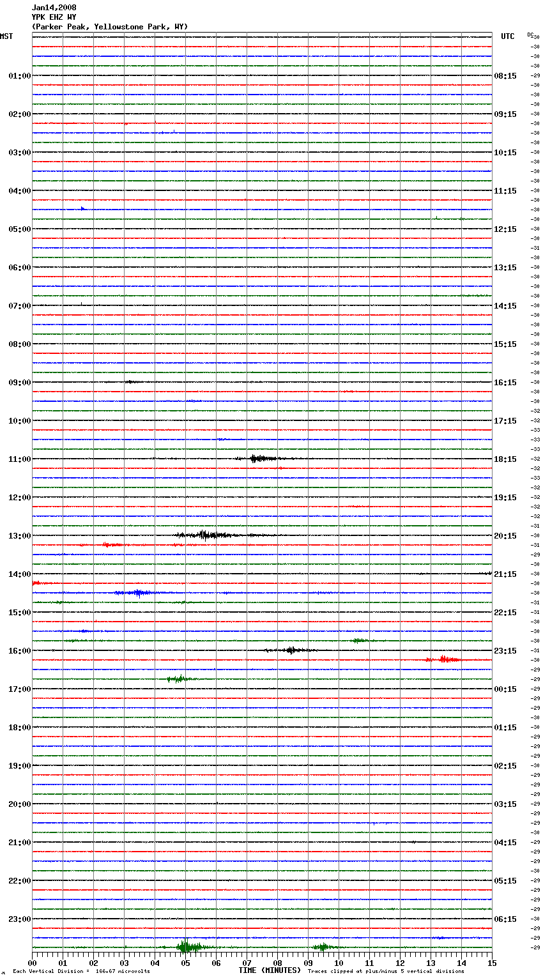Select the 13:00 MST row label

[20, 536]
